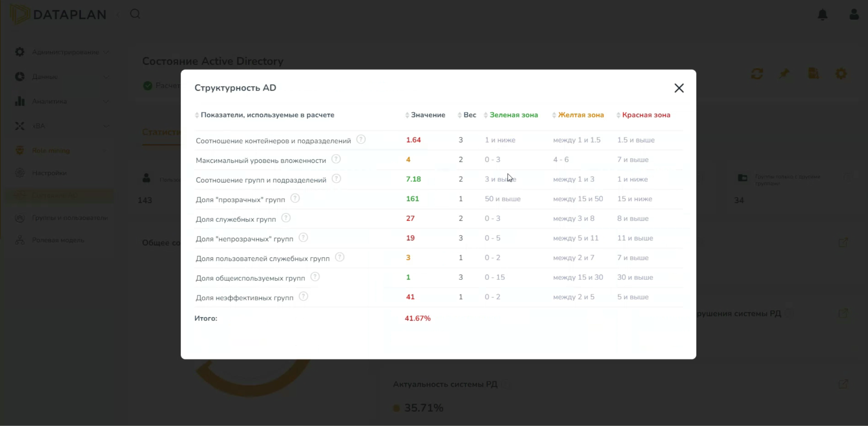This screenshot has height=426, width=868.
Task: Select value 1.64 in Значение column
Action: [413, 140]
